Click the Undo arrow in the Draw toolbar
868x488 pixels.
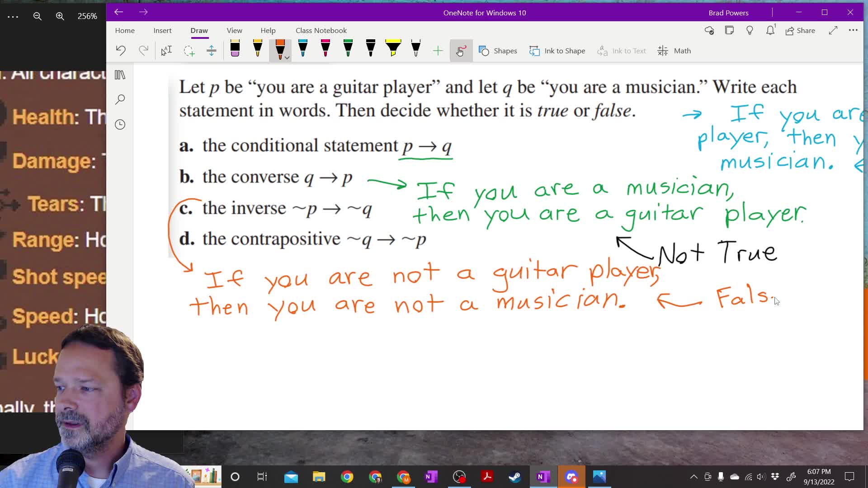(x=121, y=50)
